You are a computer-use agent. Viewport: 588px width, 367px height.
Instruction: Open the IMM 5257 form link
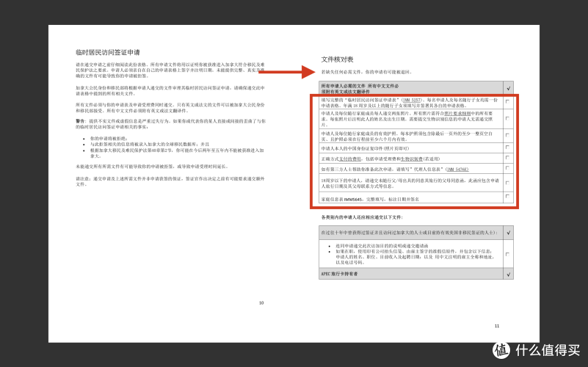point(412,100)
